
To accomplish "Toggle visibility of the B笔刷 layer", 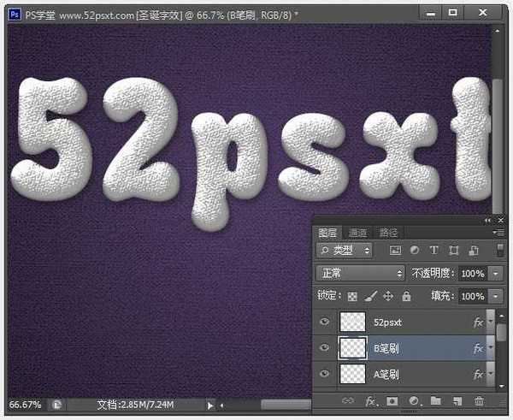I will click(324, 348).
